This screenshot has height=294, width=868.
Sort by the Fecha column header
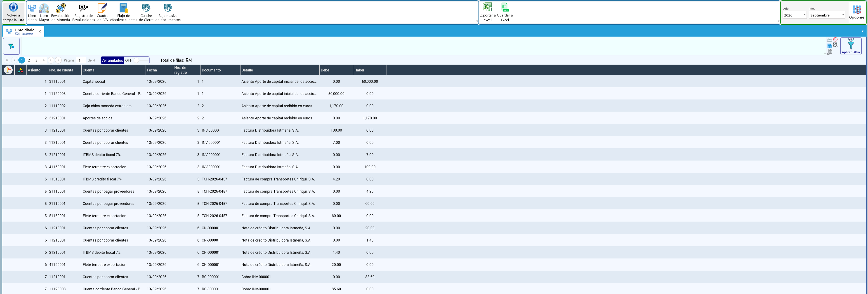pyautogui.click(x=159, y=70)
